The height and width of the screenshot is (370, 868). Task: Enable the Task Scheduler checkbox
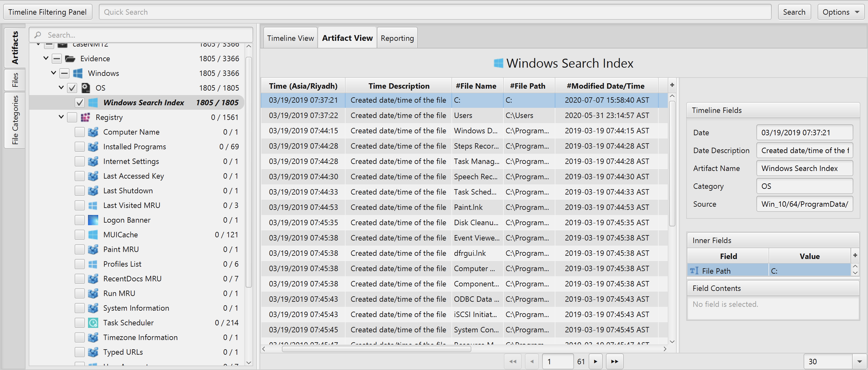pyautogui.click(x=79, y=323)
